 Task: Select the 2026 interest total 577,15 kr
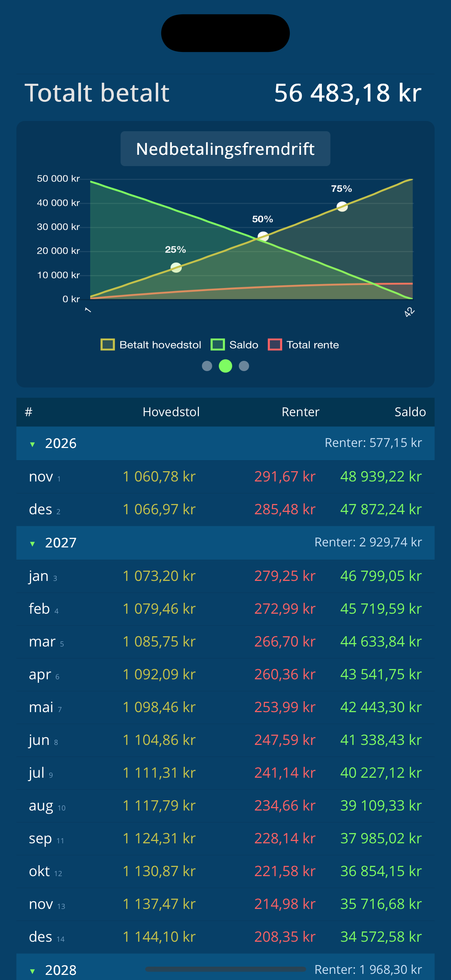pos(373,443)
